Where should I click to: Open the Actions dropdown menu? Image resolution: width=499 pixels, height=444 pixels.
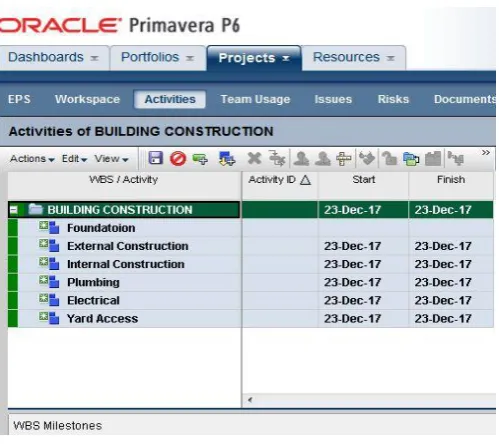coord(32,159)
